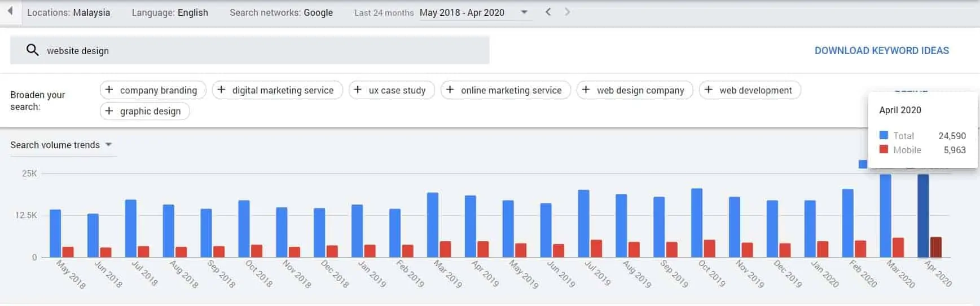Click the search magnifier icon
The height and width of the screenshot is (306, 980).
click(x=33, y=50)
